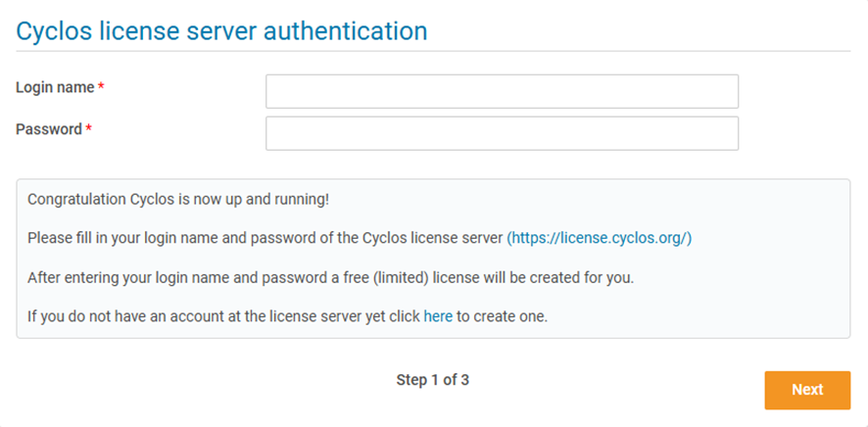This screenshot has width=868, height=427.
Task: Select the 'Cyclos license server authentication' heading
Action: click(221, 31)
